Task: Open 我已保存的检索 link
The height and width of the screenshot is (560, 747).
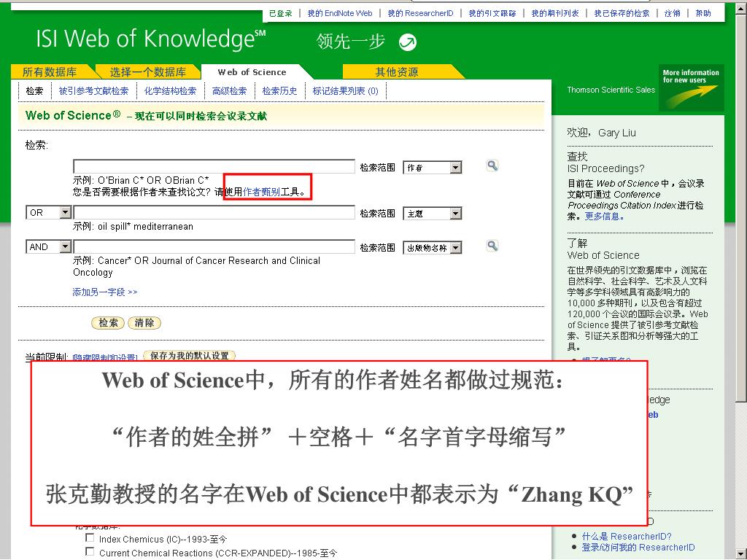Action: click(622, 13)
